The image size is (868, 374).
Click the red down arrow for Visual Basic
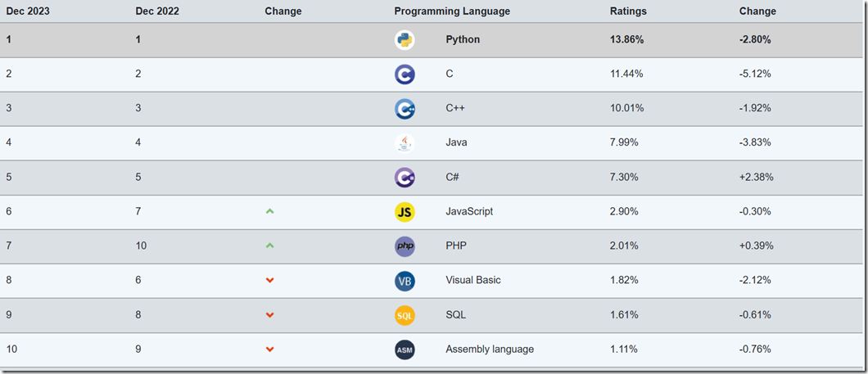pos(270,280)
